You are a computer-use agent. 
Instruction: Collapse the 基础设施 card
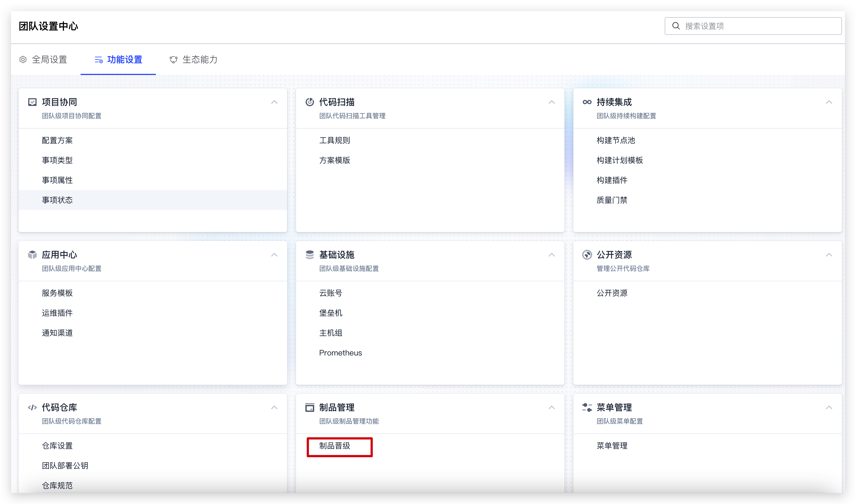tap(551, 255)
